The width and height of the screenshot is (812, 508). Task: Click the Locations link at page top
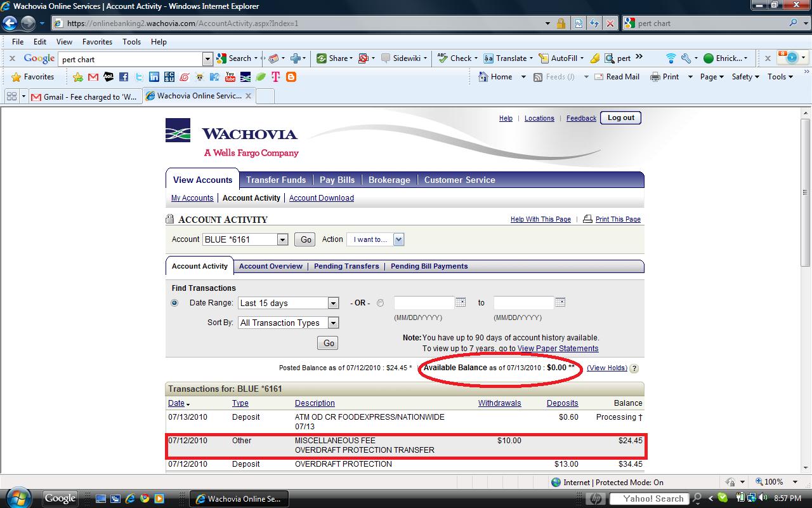tap(539, 119)
